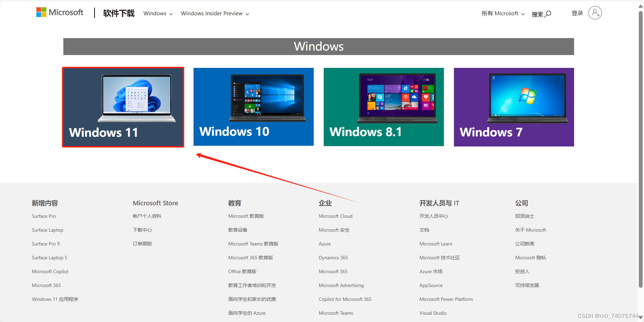Click the vertical page scrollbar thumb

[641, 149]
